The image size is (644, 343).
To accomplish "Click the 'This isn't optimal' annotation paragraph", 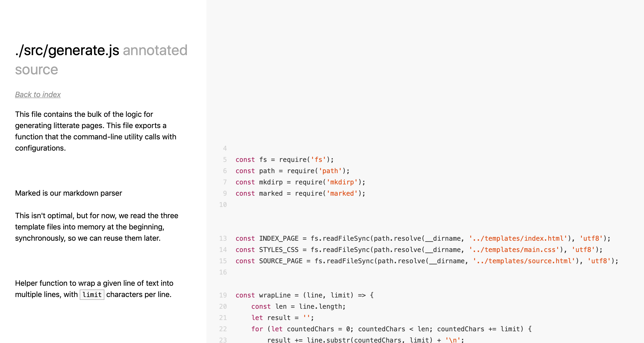I will [x=96, y=227].
